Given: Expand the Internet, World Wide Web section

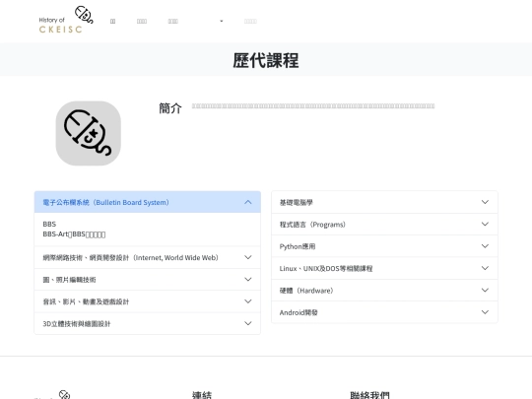Looking at the screenshot, I should point(148,257).
